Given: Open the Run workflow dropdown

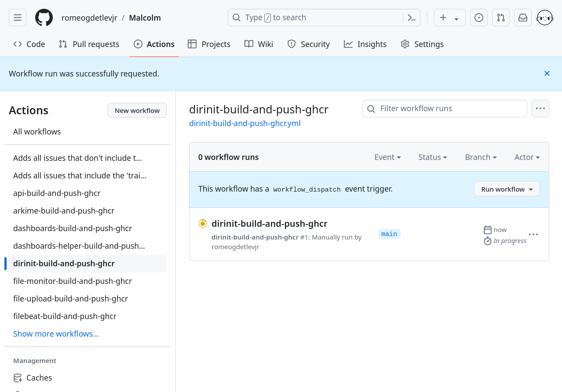Looking at the screenshot, I should point(507,189).
